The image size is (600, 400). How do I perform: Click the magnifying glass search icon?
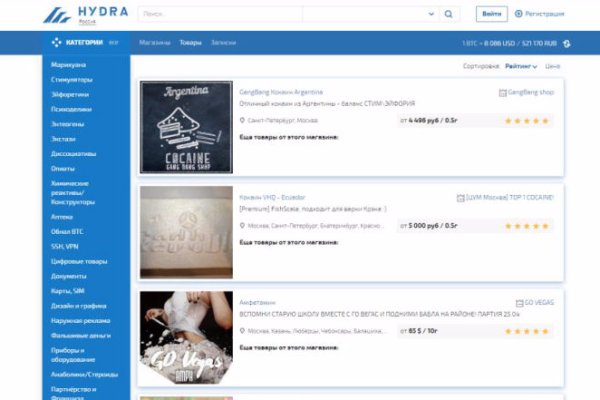pos(448,14)
